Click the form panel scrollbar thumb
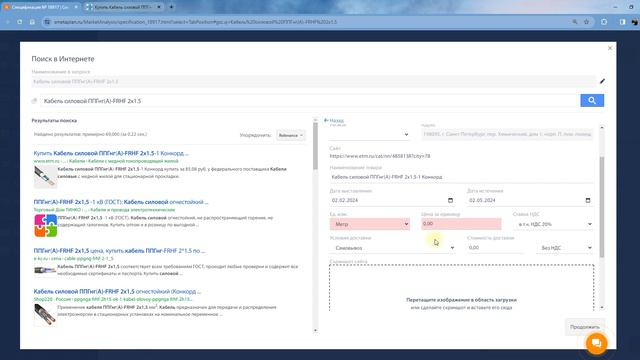This screenshot has width=640, height=360. click(x=602, y=207)
